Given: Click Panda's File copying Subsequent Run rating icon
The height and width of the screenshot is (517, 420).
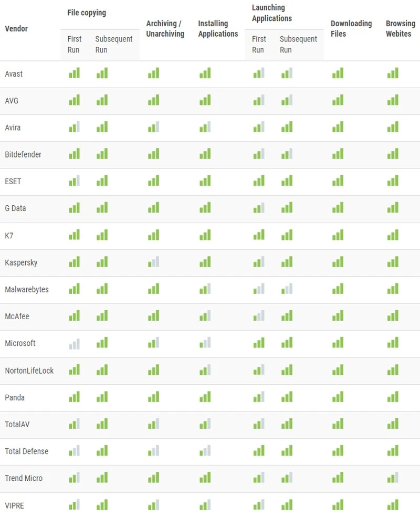Looking at the screenshot, I should [x=102, y=397].
